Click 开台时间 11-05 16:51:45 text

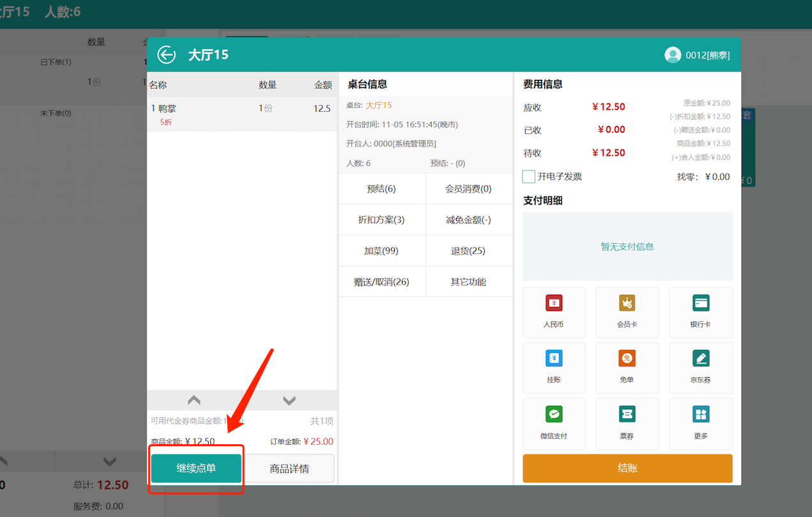point(402,124)
